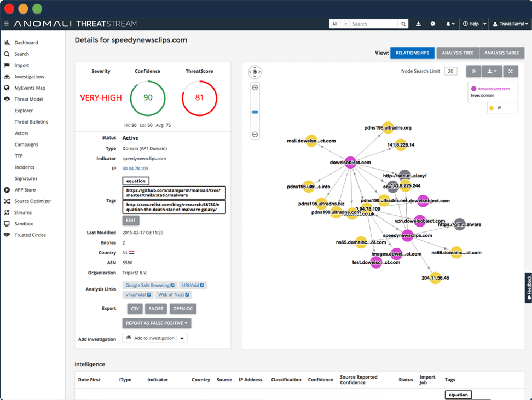The height and width of the screenshot is (400, 532).
Task: Open notifications bell dropdown
Action: (x=450, y=24)
